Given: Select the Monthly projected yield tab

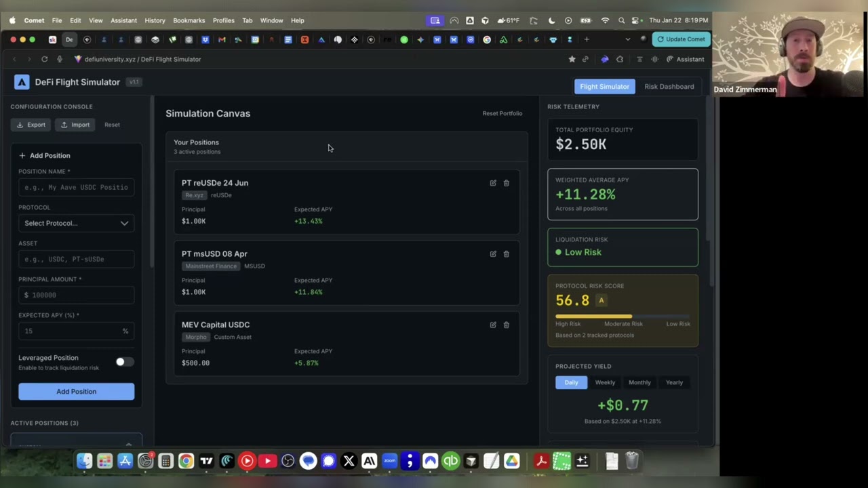Looking at the screenshot, I should (x=639, y=382).
